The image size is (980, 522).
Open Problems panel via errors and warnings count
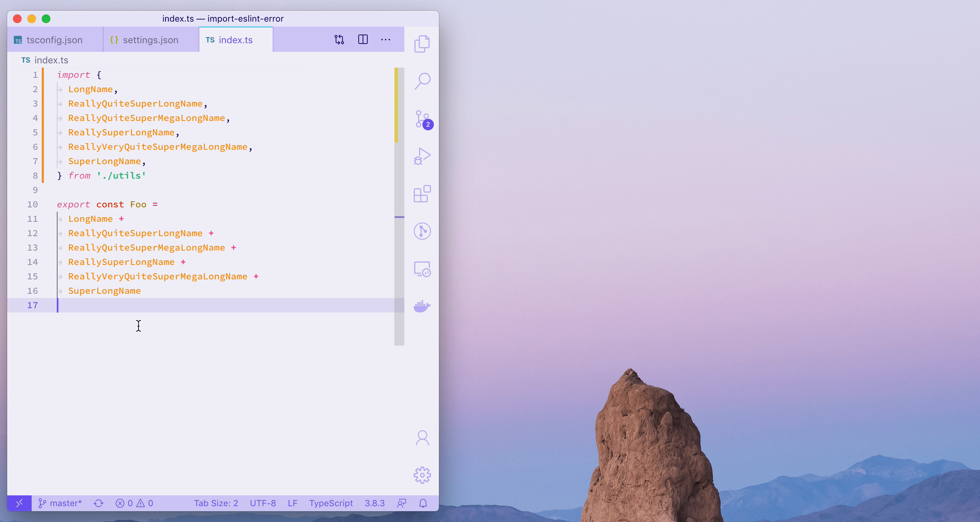pos(134,503)
